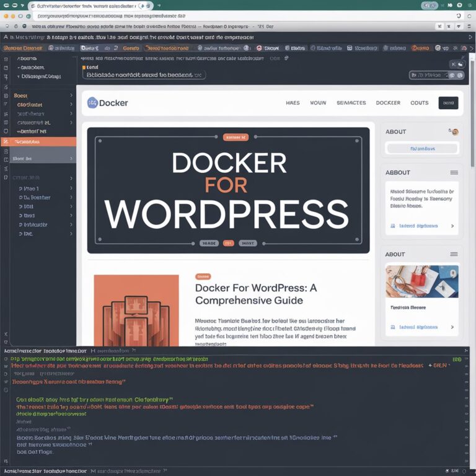The image size is (476, 476).
Task: Open a new tab with the plus icon
Action: click(x=159, y=6)
